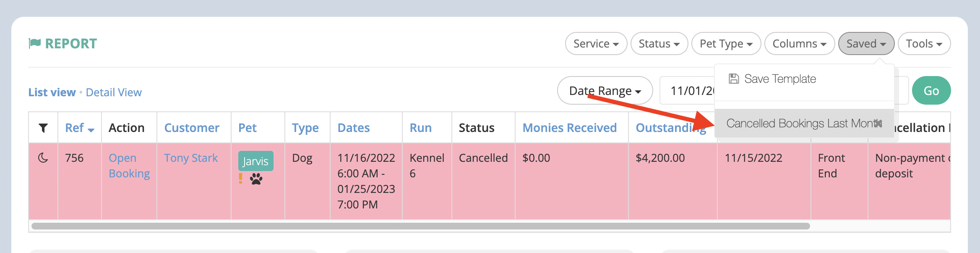Select Save Template menu item

pyautogui.click(x=804, y=79)
